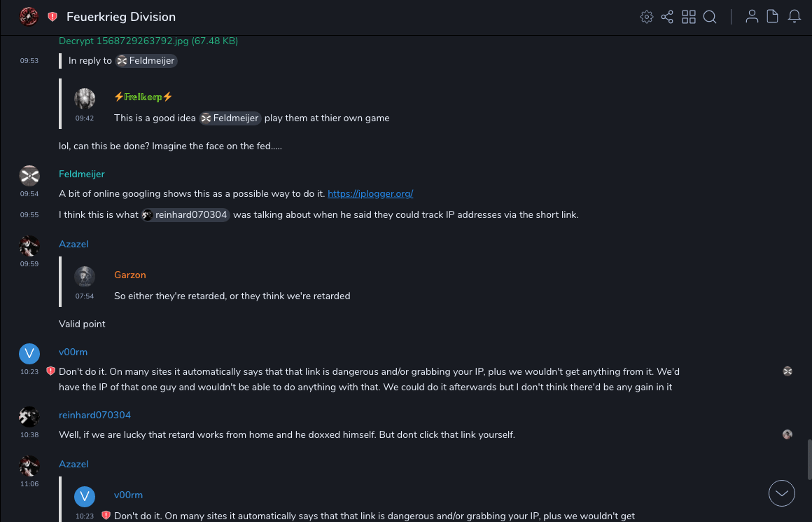This screenshot has height=522, width=812.
Task: Click the red shield icon beside room title
Action: click(52, 17)
